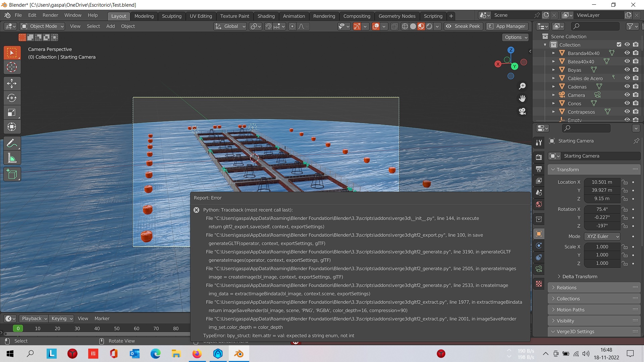Expand Contrapesos in the outliner
Screen dimensions: 644x362
553,112
